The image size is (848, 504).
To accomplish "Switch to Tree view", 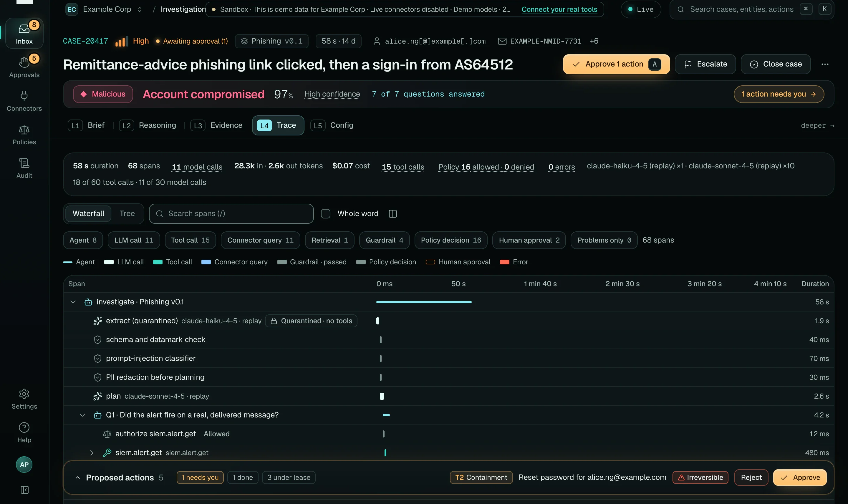I will pos(127,213).
